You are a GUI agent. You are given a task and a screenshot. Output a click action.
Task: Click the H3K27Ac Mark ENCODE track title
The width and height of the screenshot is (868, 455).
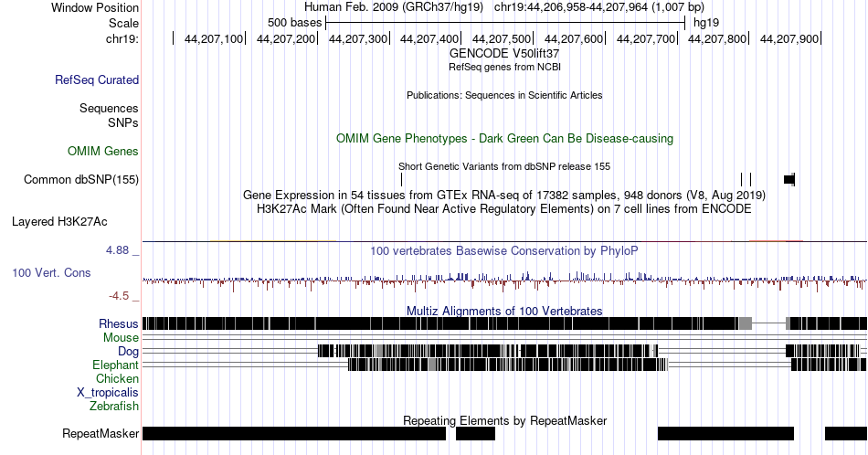(x=504, y=208)
